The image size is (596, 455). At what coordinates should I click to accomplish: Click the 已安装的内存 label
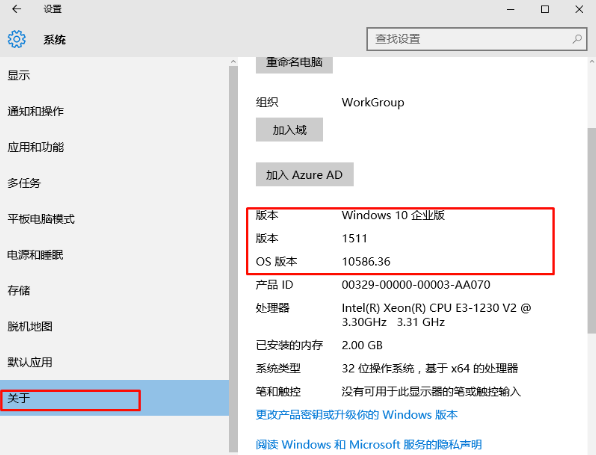pyautogui.click(x=290, y=345)
